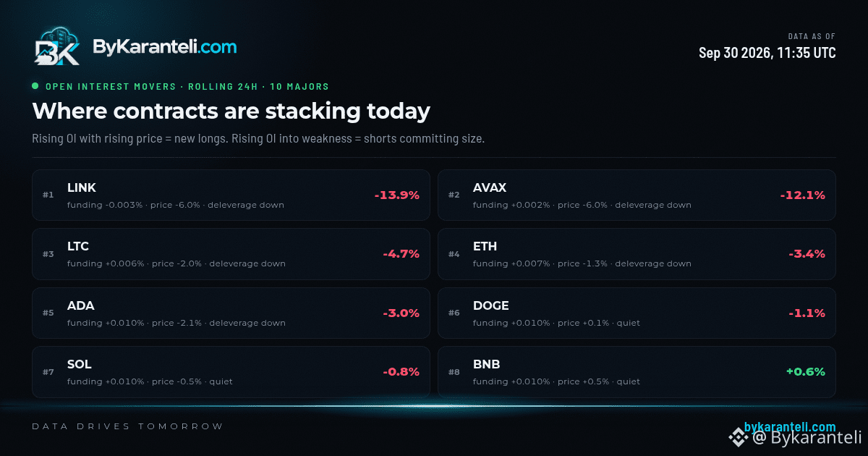Click the +0.6% value for BNB
The width and height of the screenshot is (868, 456).
coord(805,372)
